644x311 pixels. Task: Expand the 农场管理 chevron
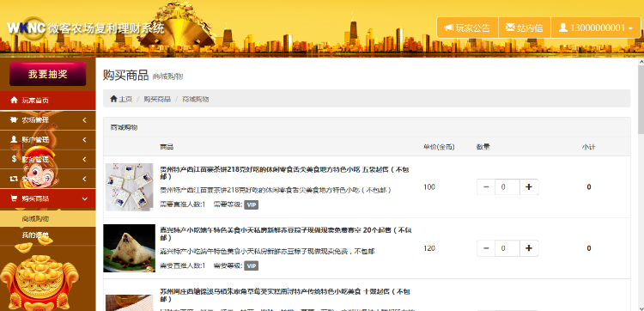click(x=84, y=120)
